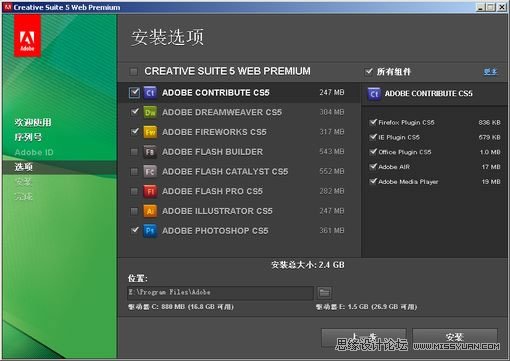Screen dimensions: 510x361
Task: Click the Adobe Contribute Ct icon in product list
Action: pos(150,92)
